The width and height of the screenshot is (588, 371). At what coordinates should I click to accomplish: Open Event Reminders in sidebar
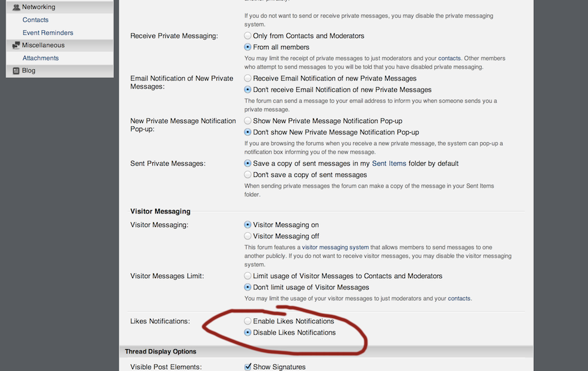point(48,33)
